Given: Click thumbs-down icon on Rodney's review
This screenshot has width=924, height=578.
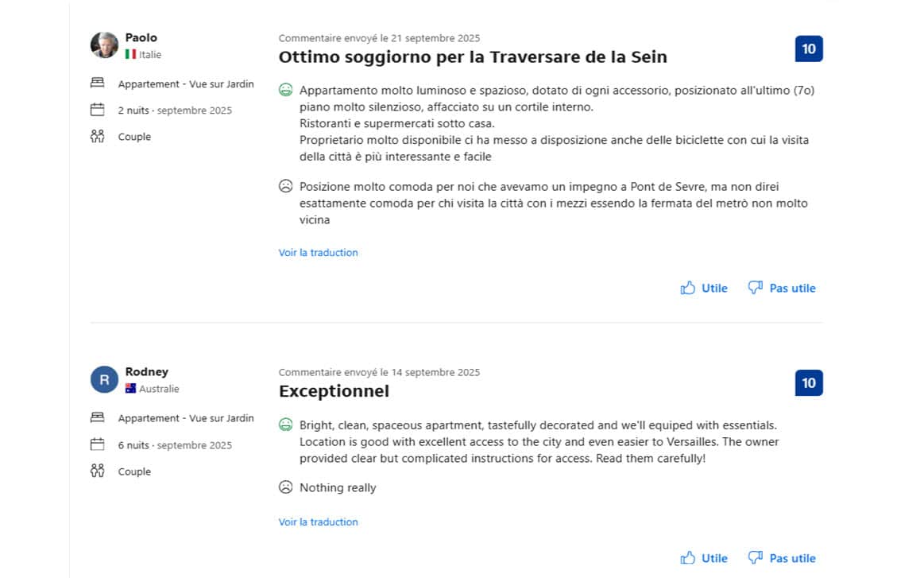Looking at the screenshot, I should [x=756, y=558].
